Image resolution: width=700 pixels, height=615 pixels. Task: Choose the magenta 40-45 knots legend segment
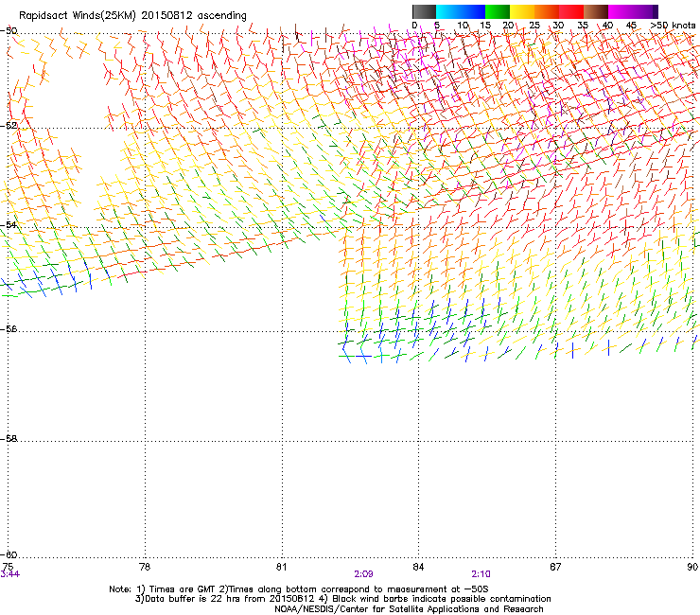[x=621, y=11]
